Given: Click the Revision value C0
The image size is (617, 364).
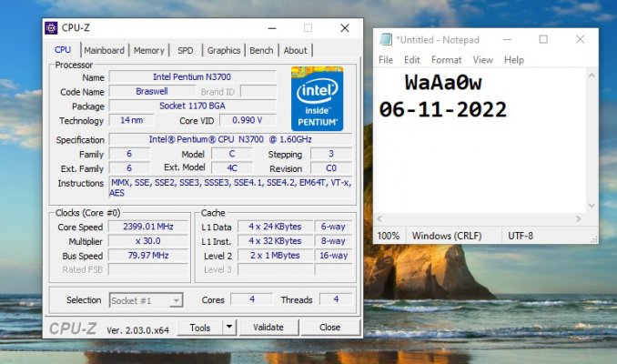Looking at the screenshot, I should pos(331,168).
